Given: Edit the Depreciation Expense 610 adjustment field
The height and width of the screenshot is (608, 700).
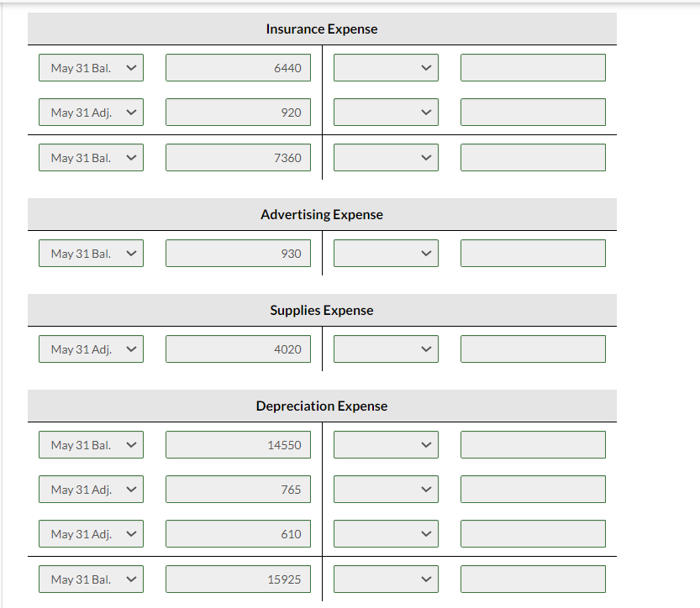Looking at the screenshot, I should click(238, 534).
